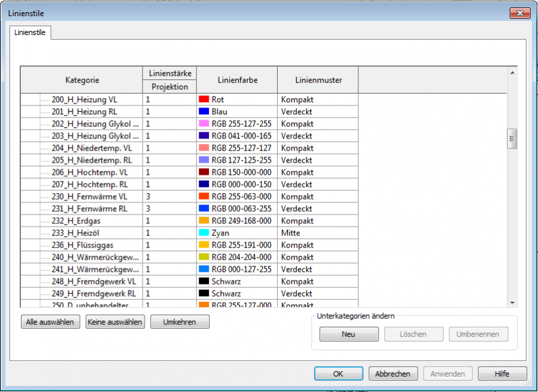Confirm the dialog with OK

tap(338, 374)
